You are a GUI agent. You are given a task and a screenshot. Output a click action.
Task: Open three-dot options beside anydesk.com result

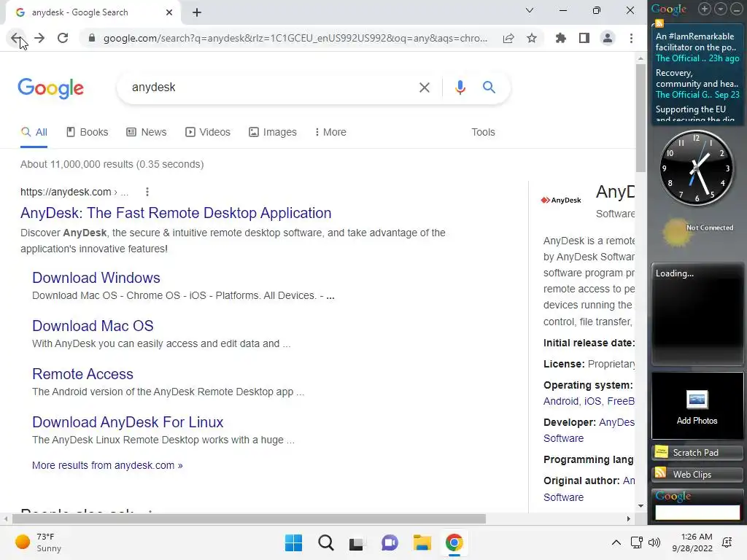click(x=147, y=192)
